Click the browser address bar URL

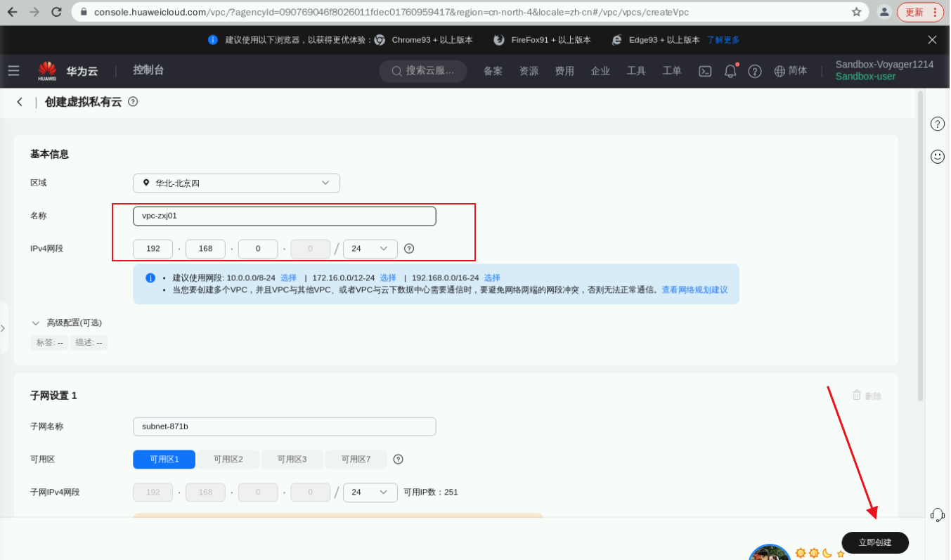[392, 12]
